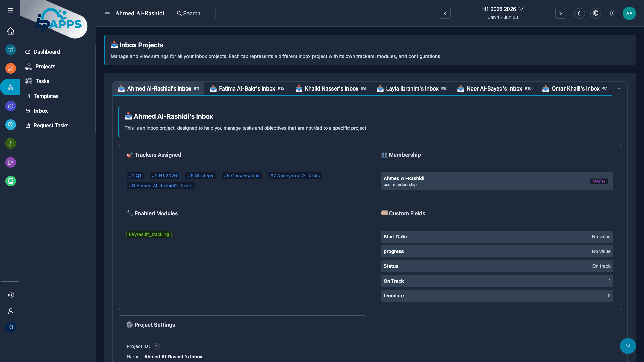Image resolution: width=644 pixels, height=362 pixels.
Task: Click the #1 Q1 tracker tag
Action: pyautogui.click(x=135, y=176)
